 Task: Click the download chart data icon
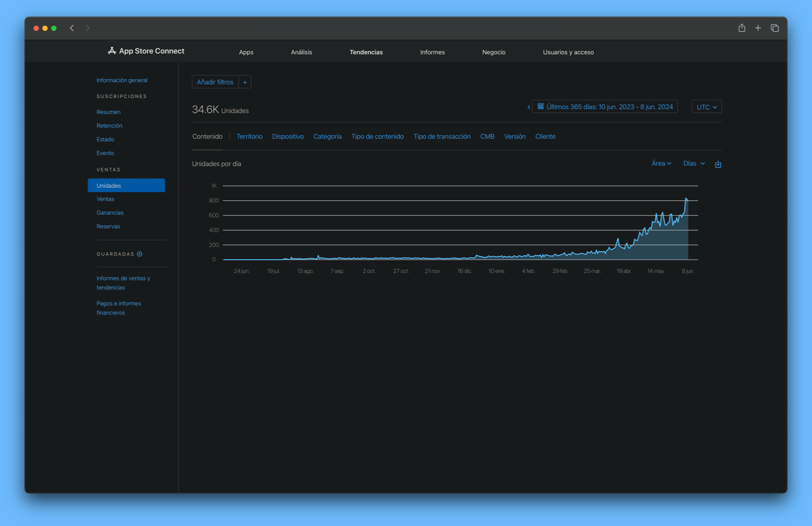point(718,164)
